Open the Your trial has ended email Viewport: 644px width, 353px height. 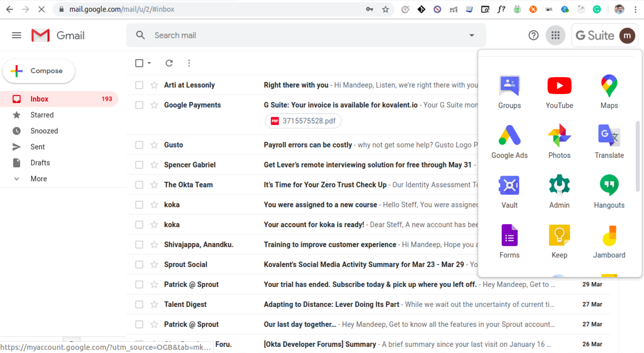pyautogui.click(x=370, y=284)
